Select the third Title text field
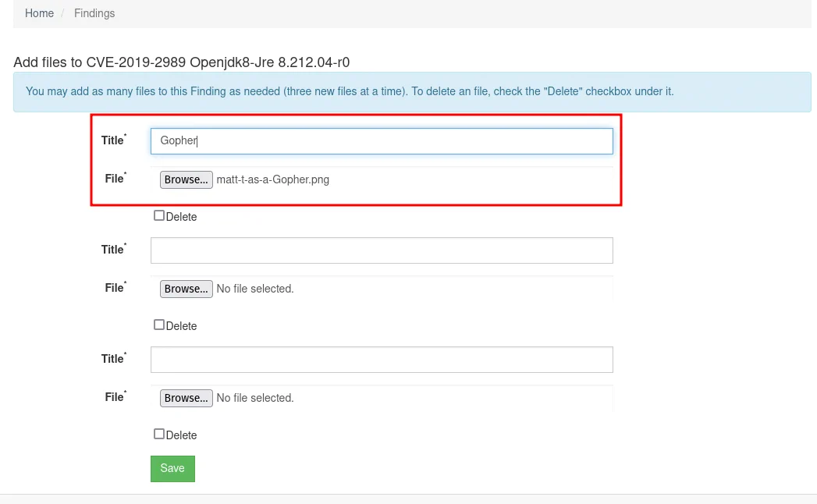The height and width of the screenshot is (504, 817). click(381, 360)
